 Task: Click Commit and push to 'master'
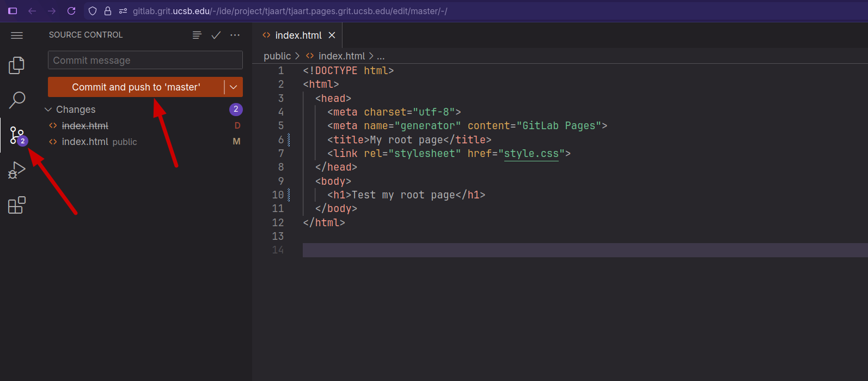[136, 87]
